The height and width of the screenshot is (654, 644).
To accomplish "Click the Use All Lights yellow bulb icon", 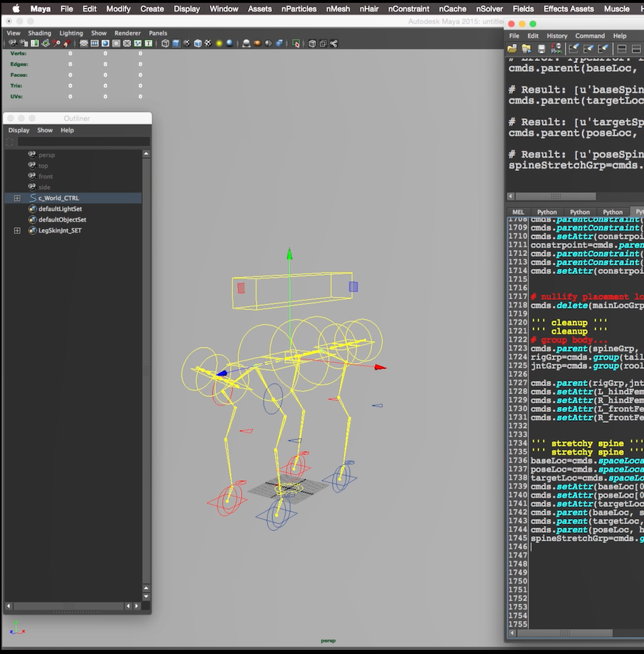I will (x=219, y=43).
